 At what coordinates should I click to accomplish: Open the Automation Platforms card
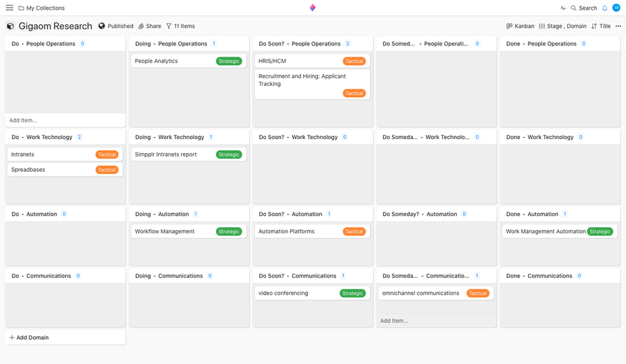[312, 231]
